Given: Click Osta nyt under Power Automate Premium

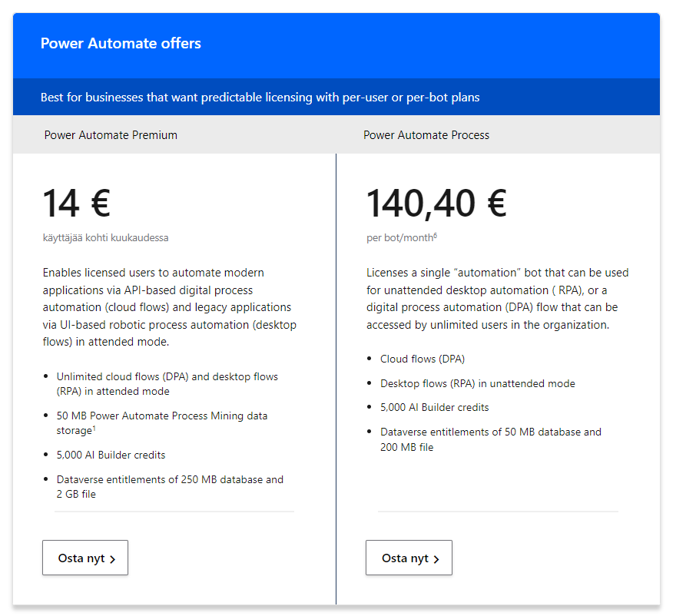Looking at the screenshot, I should coord(85,558).
